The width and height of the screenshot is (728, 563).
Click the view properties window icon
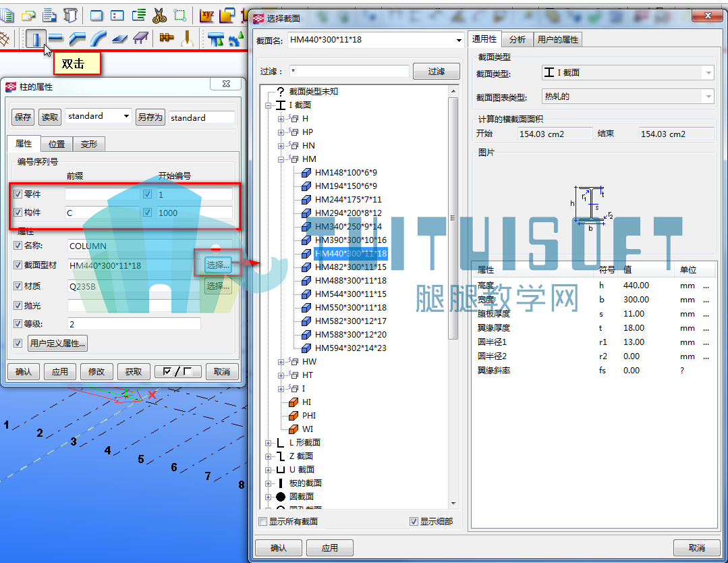[x=117, y=16]
